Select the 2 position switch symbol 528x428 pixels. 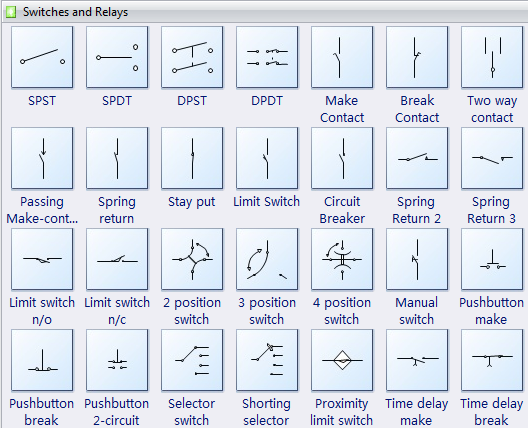click(x=192, y=259)
